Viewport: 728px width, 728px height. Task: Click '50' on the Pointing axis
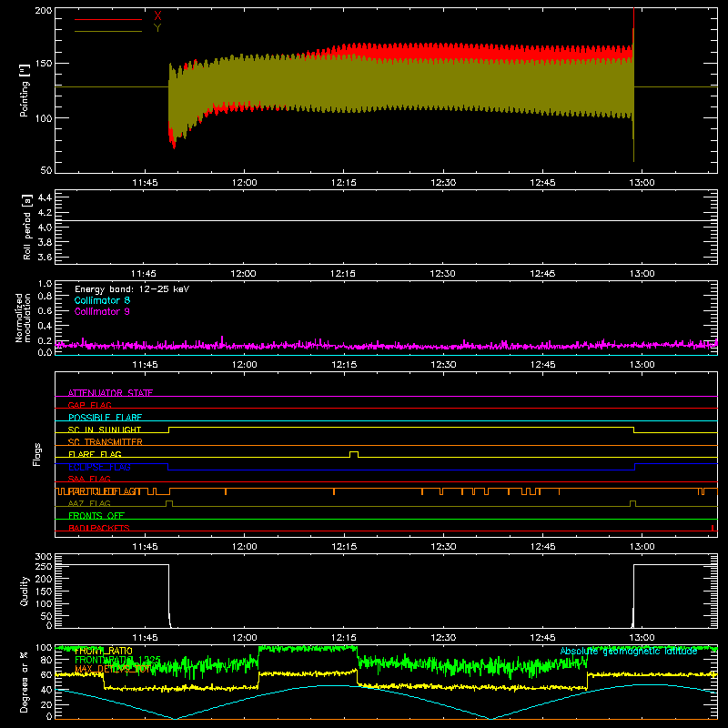[46, 170]
